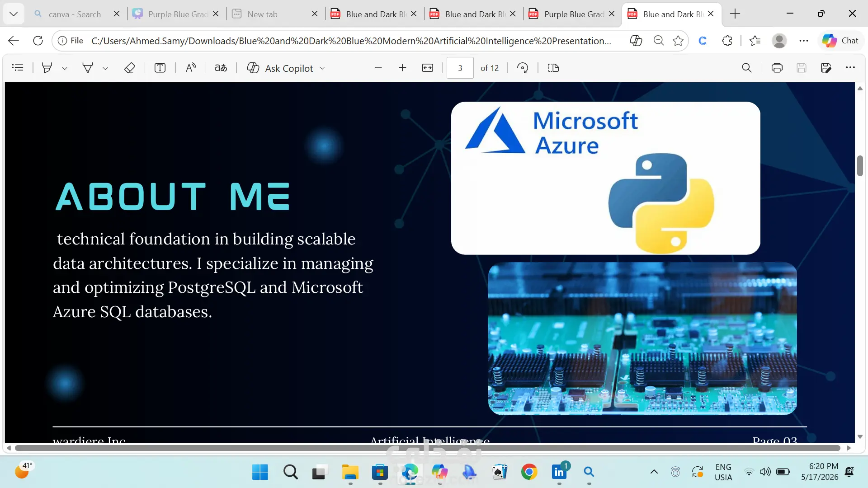Click the scroll down arrow
The height and width of the screenshot is (488, 868).
tap(860, 437)
